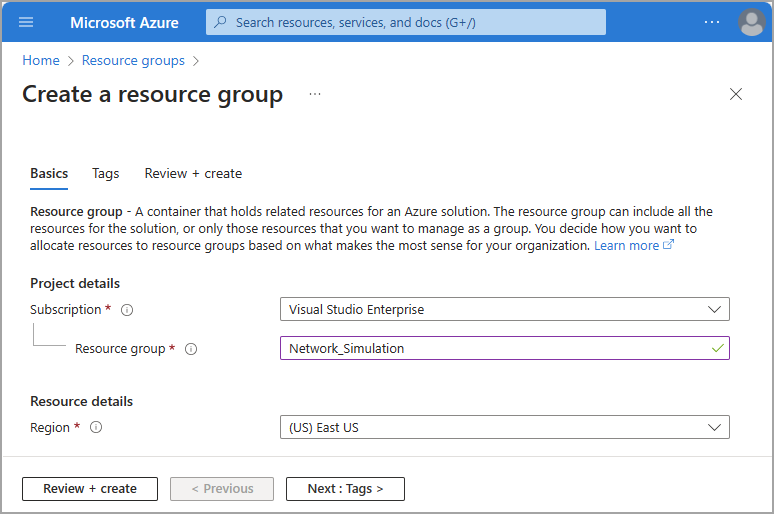
Task: Switch to the Review + create tab
Action: click(193, 173)
